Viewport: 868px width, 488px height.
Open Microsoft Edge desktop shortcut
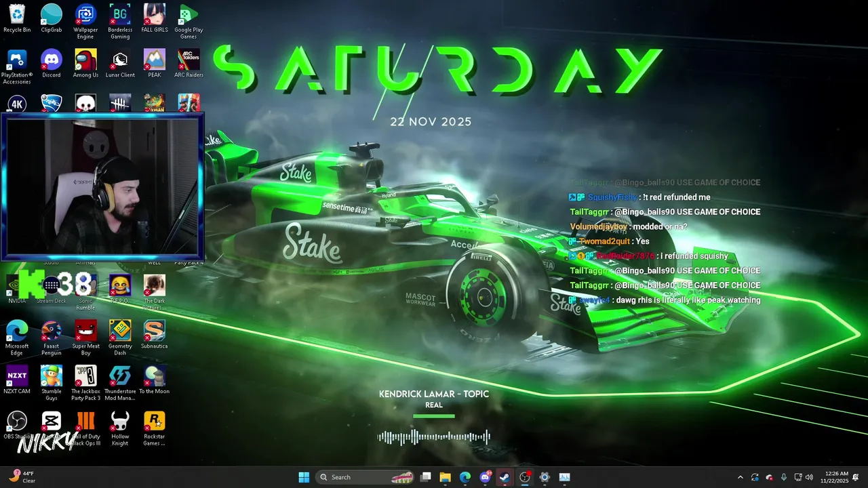click(x=17, y=338)
